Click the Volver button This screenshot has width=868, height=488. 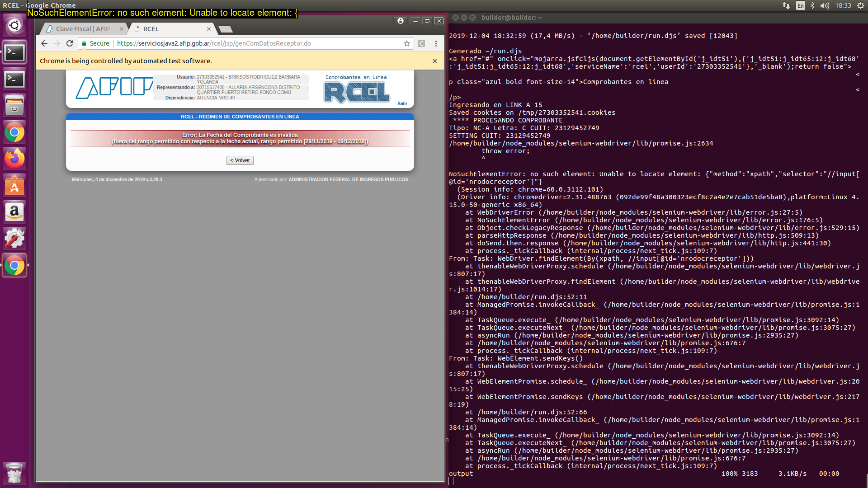tap(240, 160)
